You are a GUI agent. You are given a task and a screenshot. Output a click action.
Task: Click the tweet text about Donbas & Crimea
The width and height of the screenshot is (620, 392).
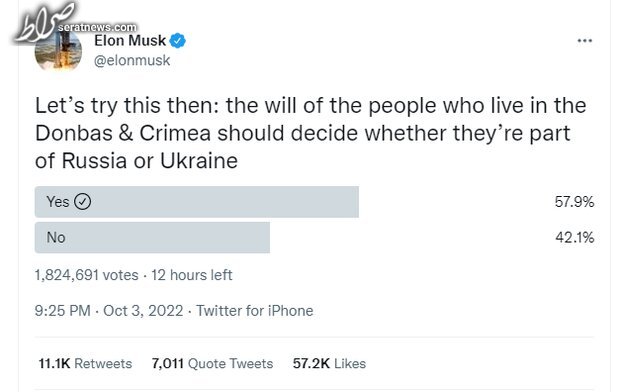point(310,133)
